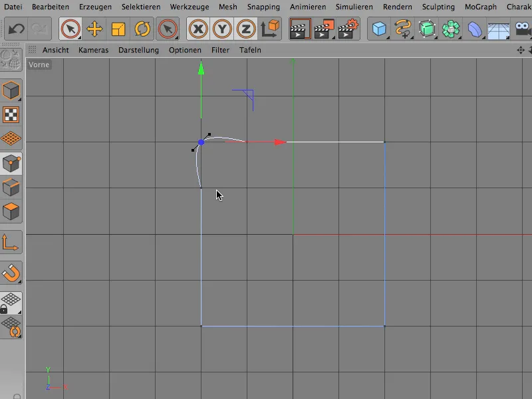Enable the axis modification tool
This screenshot has width=532, height=399.
coord(11,242)
